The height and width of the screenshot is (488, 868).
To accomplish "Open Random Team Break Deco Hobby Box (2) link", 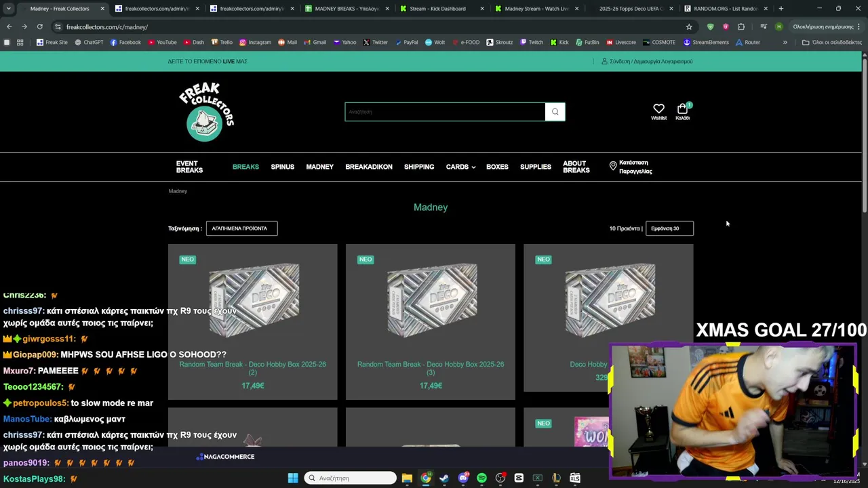I will tap(252, 368).
